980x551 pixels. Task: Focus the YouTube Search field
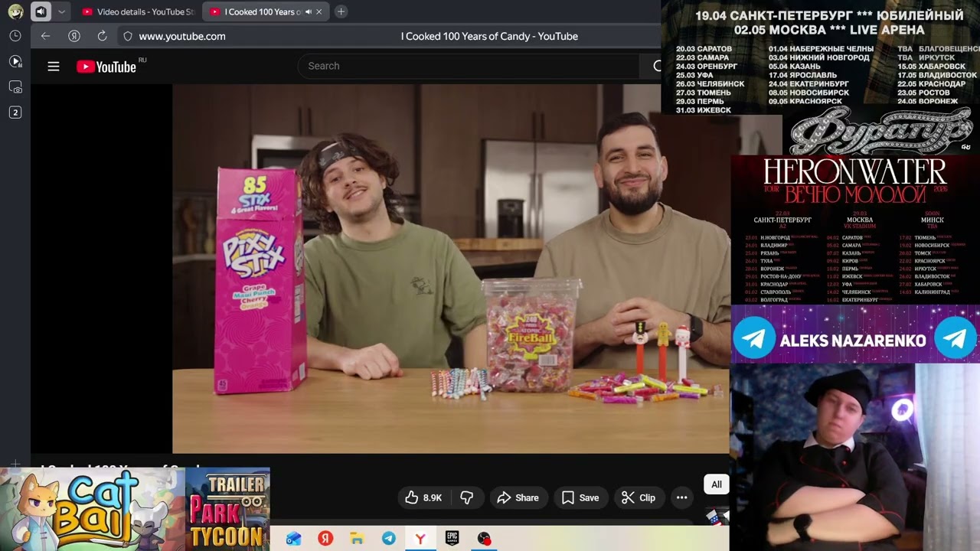click(469, 66)
